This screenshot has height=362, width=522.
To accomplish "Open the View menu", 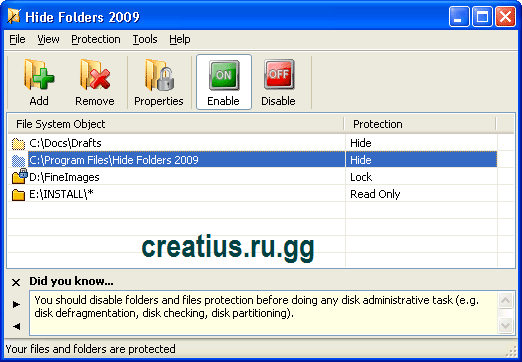I will click(48, 39).
